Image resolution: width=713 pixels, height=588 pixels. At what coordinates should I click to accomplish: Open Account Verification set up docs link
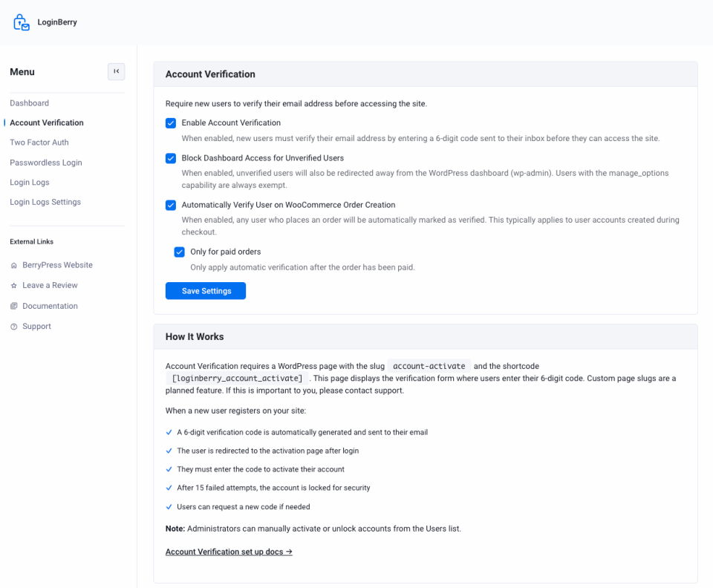pos(229,552)
